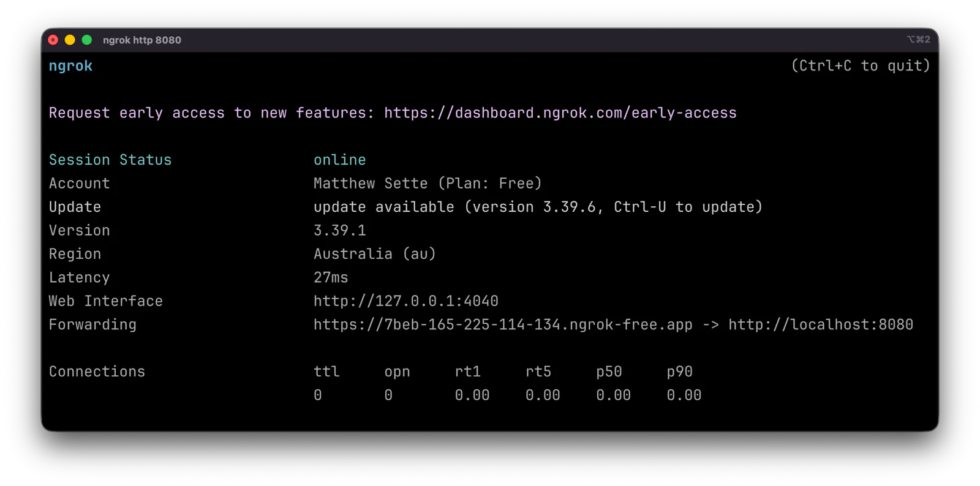Click the 'p50' column header
The height and width of the screenshot is (486, 980).
point(609,372)
